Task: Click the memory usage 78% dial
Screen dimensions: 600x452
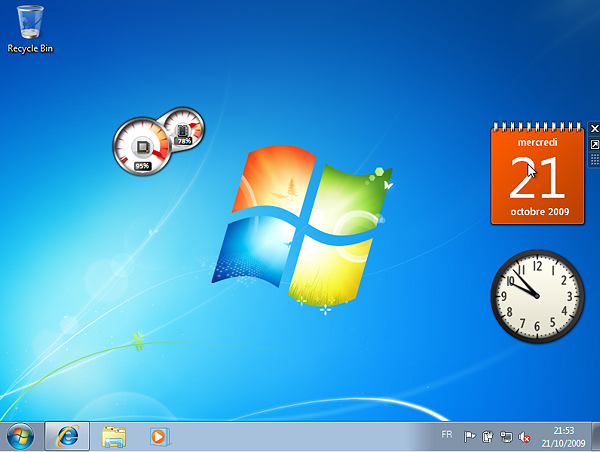Action: click(x=184, y=130)
